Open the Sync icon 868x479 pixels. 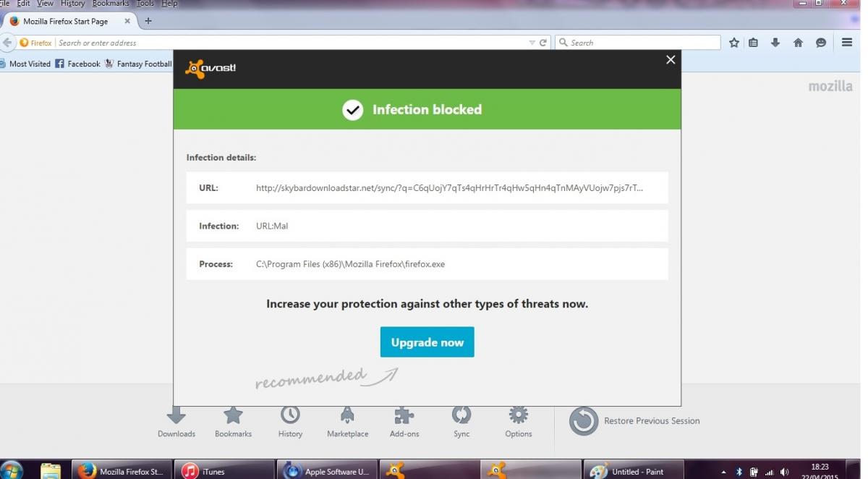click(x=461, y=415)
